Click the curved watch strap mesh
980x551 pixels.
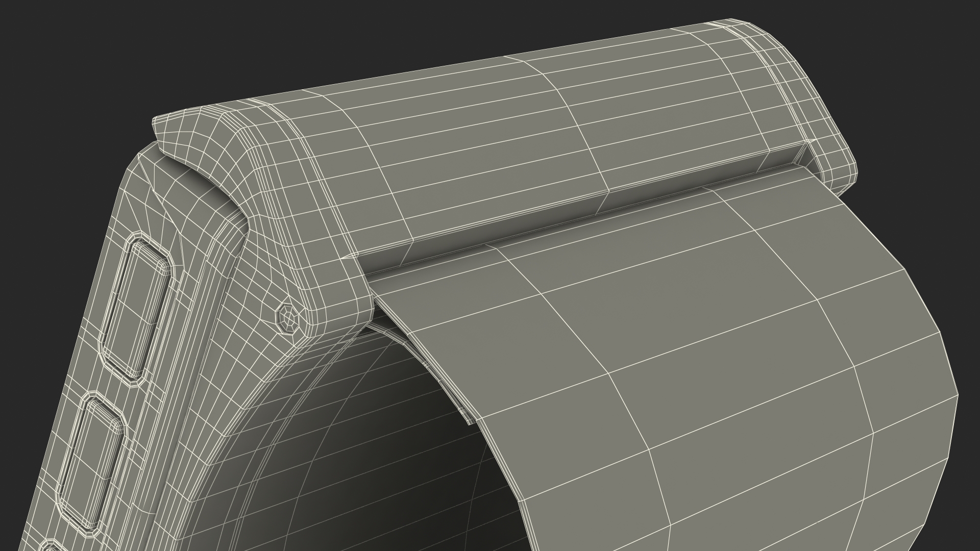(x=664, y=357)
